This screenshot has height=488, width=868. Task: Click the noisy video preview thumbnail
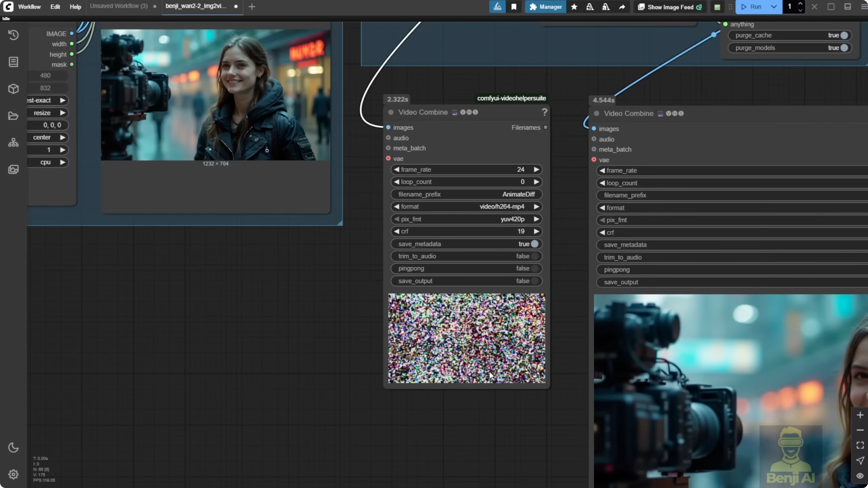tap(466, 339)
